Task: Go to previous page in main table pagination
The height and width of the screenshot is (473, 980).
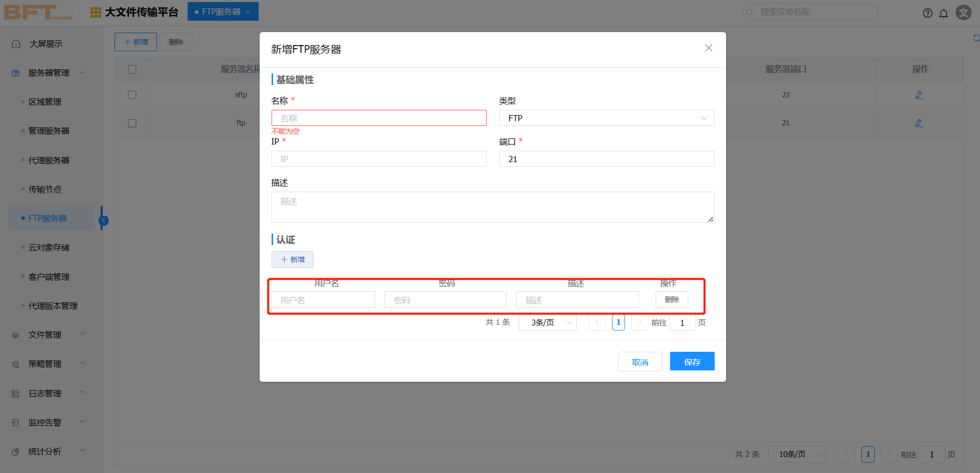Action: point(847,454)
